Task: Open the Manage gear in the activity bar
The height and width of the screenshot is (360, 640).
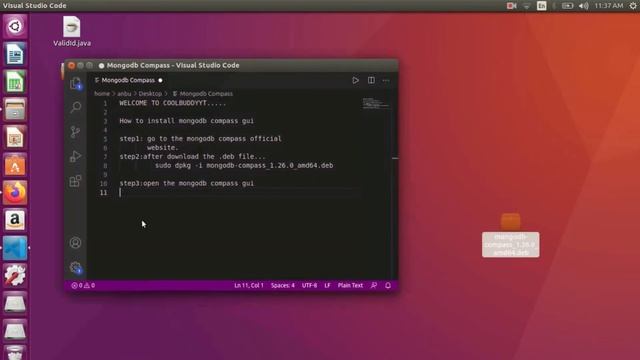Action: (76, 268)
